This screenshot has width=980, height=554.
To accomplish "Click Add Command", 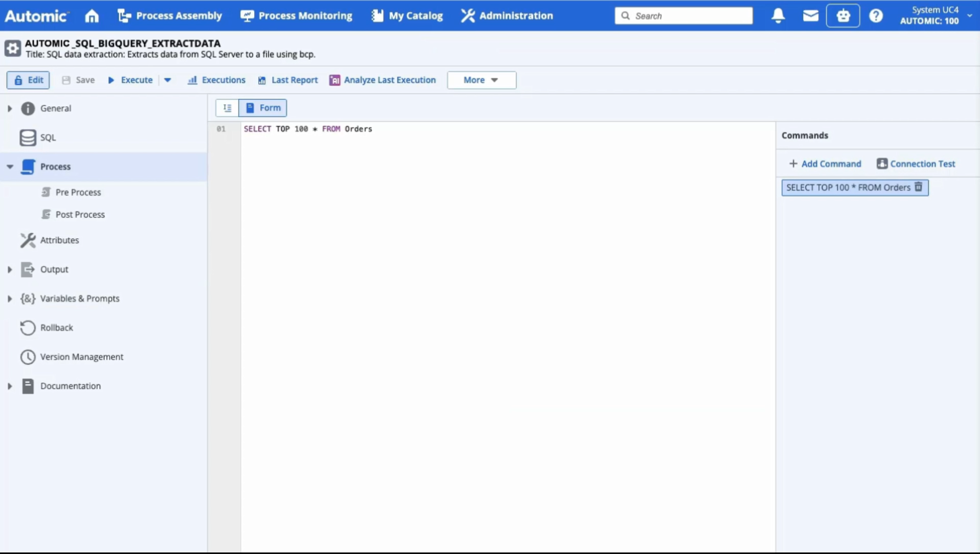I will [x=825, y=164].
